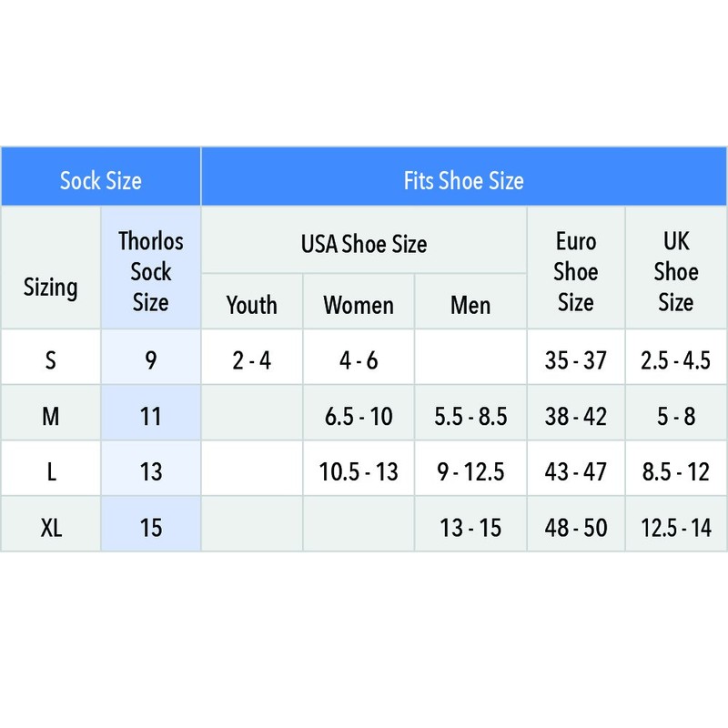Click the "Youth" sub-column header
Viewport: 728px width, 728px height.
tap(252, 304)
